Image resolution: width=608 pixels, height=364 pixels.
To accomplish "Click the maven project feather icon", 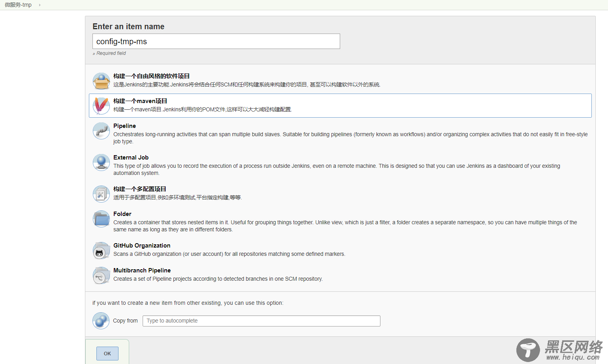I will [x=101, y=106].
